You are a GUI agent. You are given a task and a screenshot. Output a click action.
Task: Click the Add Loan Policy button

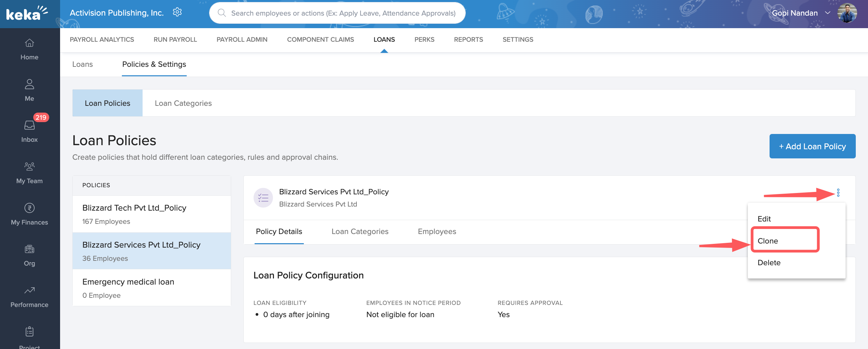pyautogui.click(x=812, y=146)
